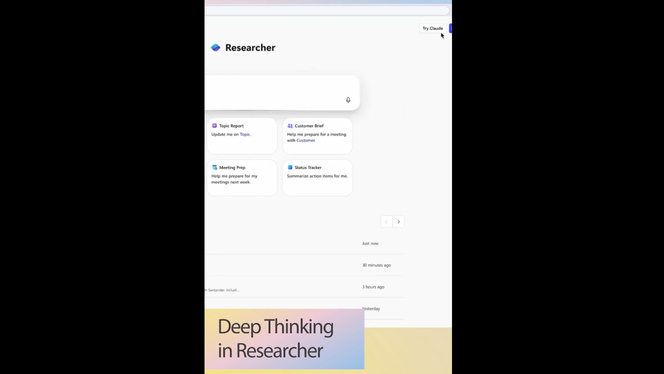Open the history item from Yesterday
The height and width of the screenshot is (374, 664).
(304, 308)
